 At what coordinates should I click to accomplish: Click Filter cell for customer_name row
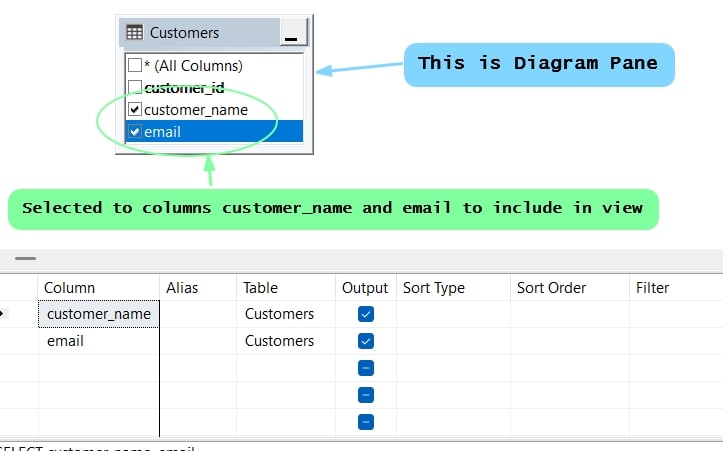coord(676,314)
